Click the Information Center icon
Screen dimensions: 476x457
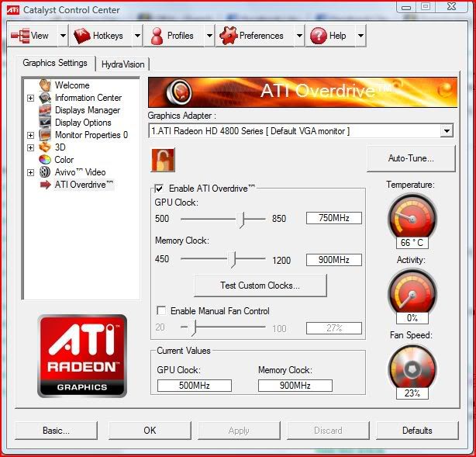45,98
